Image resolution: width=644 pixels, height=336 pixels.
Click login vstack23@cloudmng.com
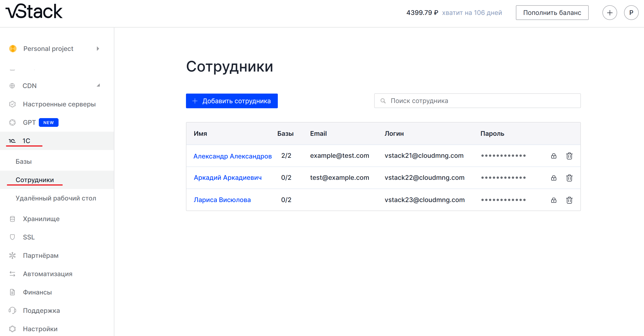coord(425,200)
